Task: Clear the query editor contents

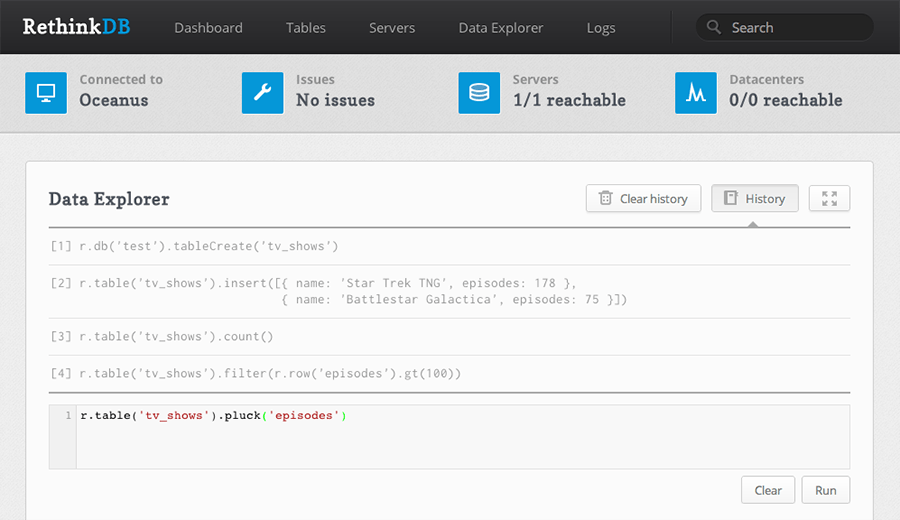Action: (x=768, y=490)
